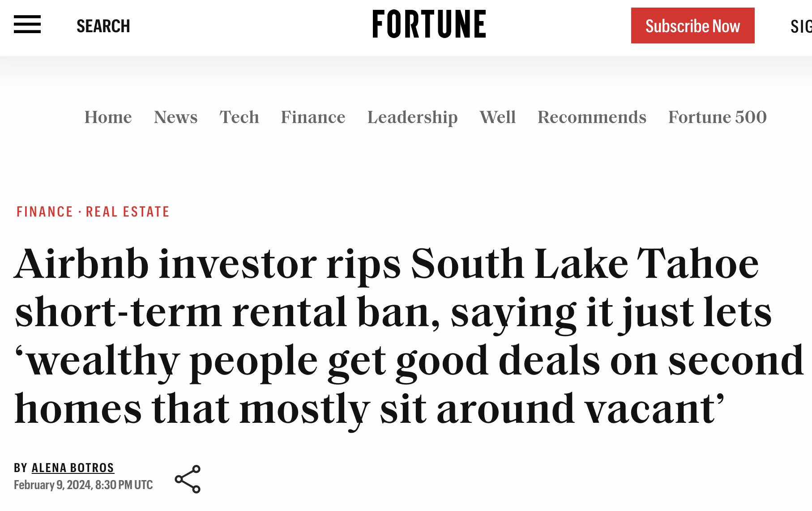The width and height of the screenshot is (812, 511).
Task: Click the red FINANCE category tag
Action: (x=45, y=212)
